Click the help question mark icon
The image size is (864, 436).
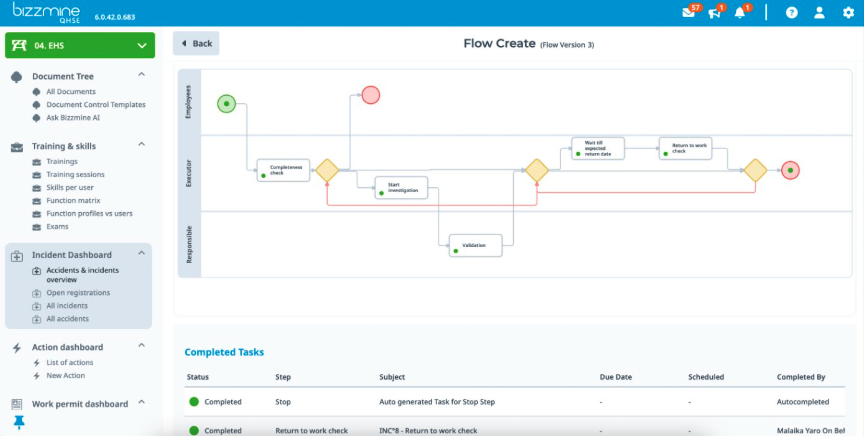792,13
